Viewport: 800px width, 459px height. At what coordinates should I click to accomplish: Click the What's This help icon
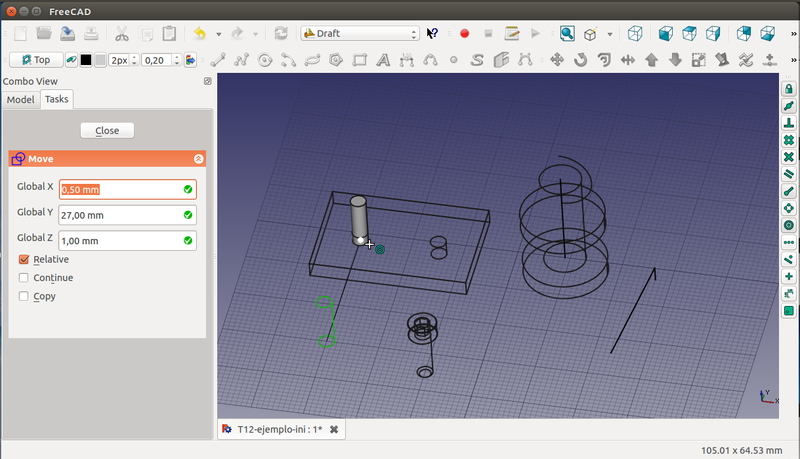tap(432, 34)
